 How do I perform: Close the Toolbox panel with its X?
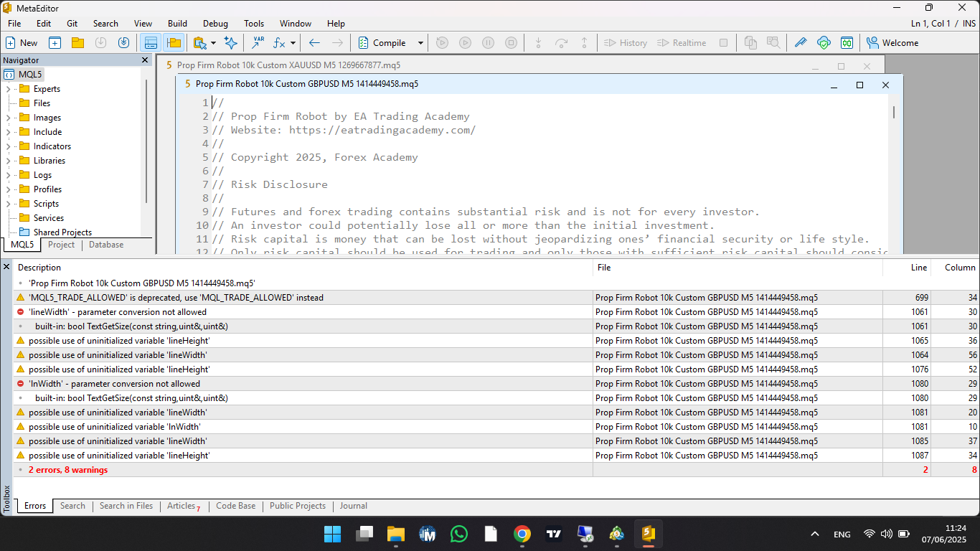click(6, 267)
